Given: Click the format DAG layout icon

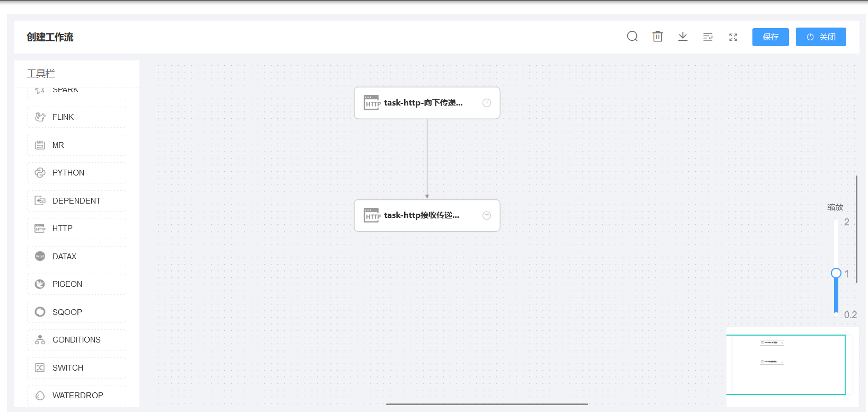Looking at the screenshot, I should (708, 37).
